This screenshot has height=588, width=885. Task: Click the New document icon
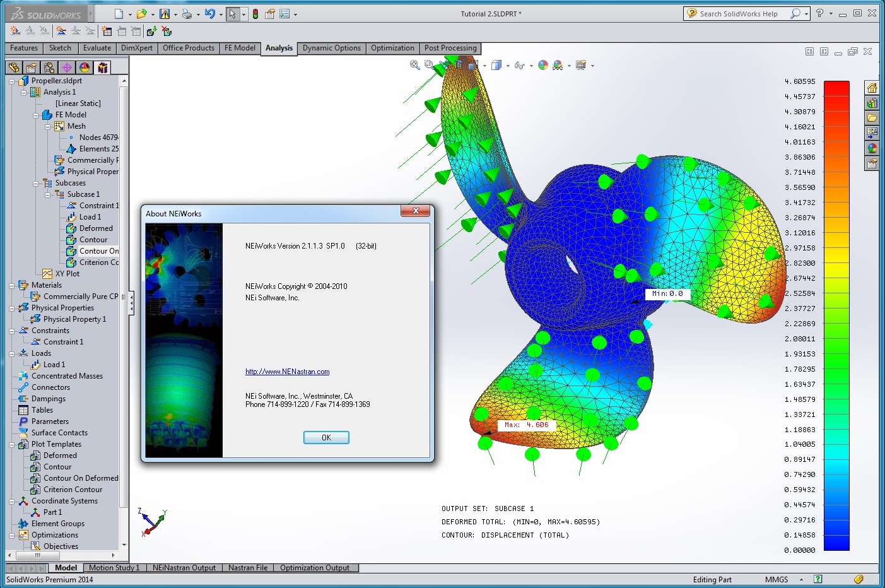click(119, 13)
